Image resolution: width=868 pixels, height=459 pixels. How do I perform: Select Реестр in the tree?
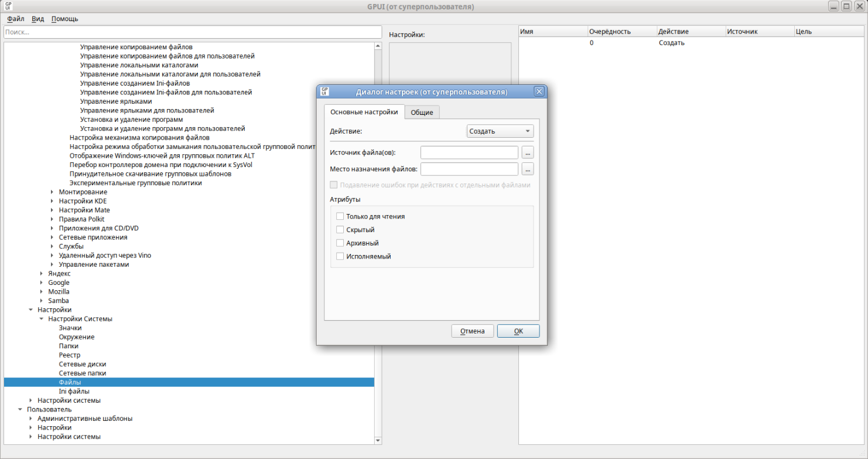[70, 355]
